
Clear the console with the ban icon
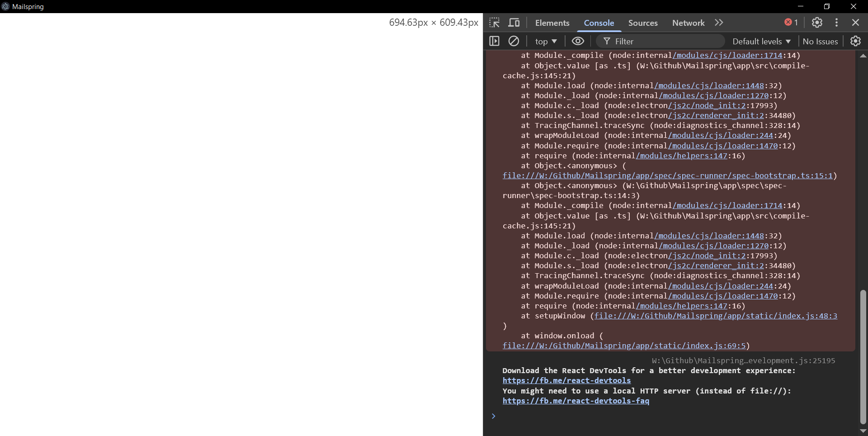[514, 41]
